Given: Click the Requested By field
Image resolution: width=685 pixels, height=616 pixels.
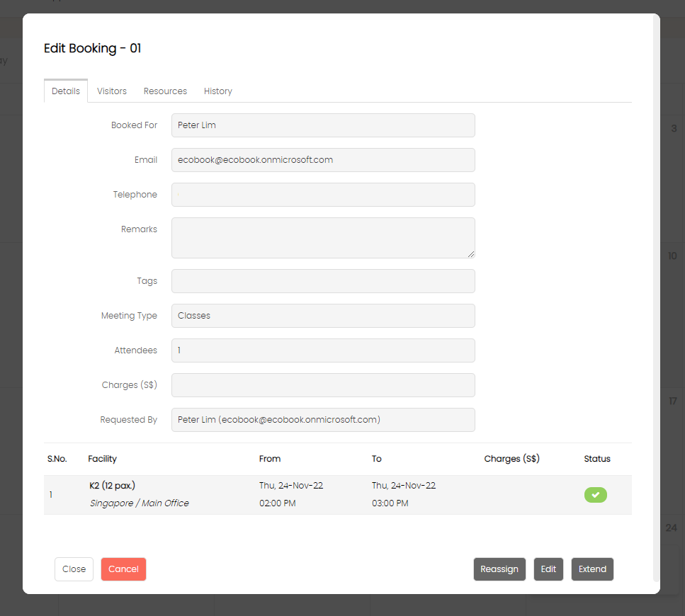Looking at the screenshot, I should click(323, 420).
